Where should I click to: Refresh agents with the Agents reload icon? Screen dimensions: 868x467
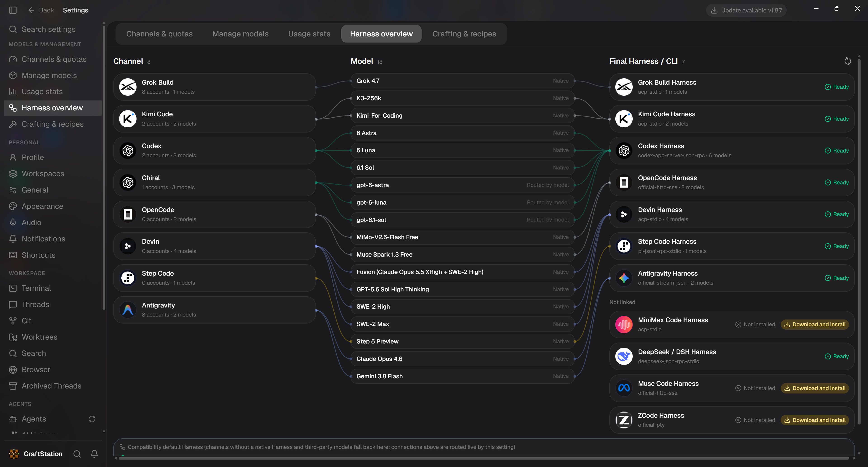(x=92, y=419)
